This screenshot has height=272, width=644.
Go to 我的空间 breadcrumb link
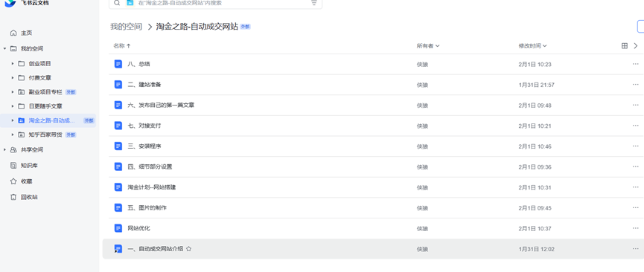point(126,27)
